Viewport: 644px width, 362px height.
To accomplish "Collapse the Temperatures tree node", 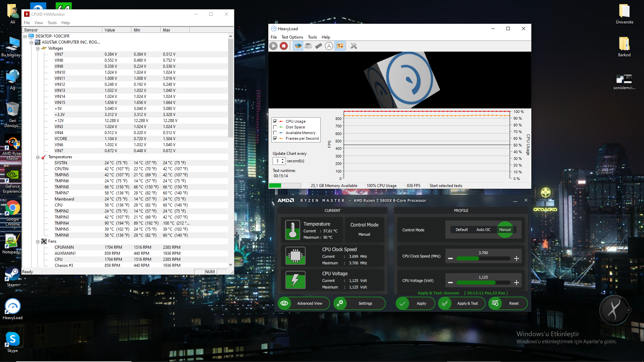I will tap(38, 157).
